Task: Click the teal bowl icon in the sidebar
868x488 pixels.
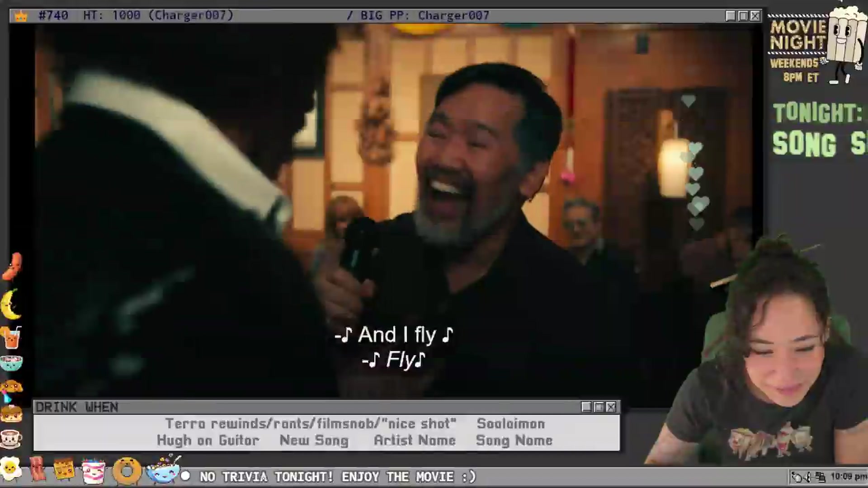Action: click(x=11, y=363)
